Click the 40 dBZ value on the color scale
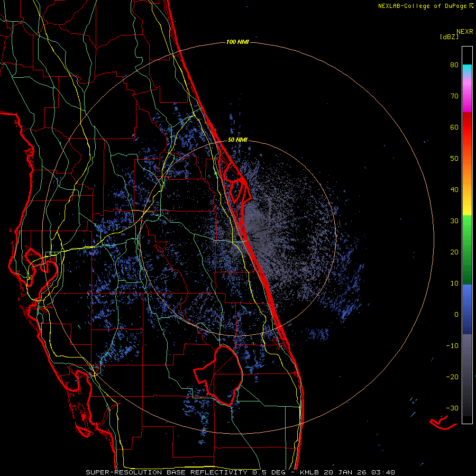The width and height of the screenshot is (476, 476). [454, 190]
